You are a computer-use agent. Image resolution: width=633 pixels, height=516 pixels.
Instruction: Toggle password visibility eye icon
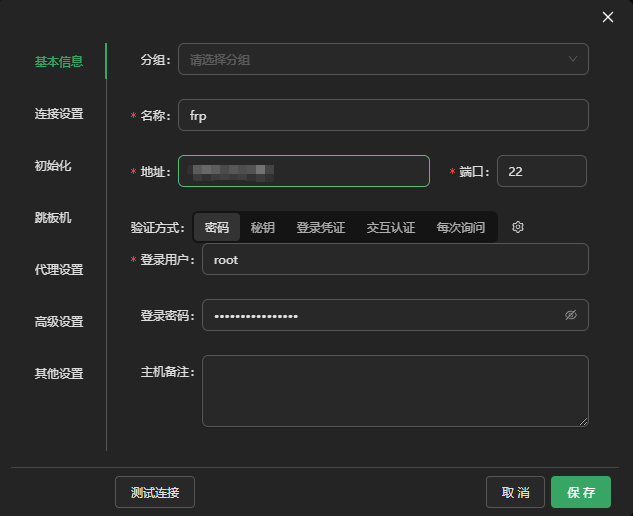(x=571, y=315)
